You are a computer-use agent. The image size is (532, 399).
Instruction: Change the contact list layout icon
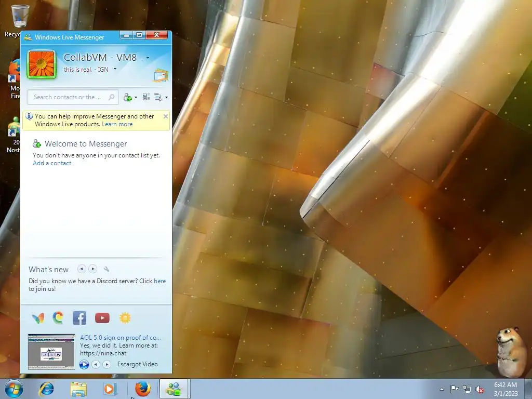pos(146,97)
